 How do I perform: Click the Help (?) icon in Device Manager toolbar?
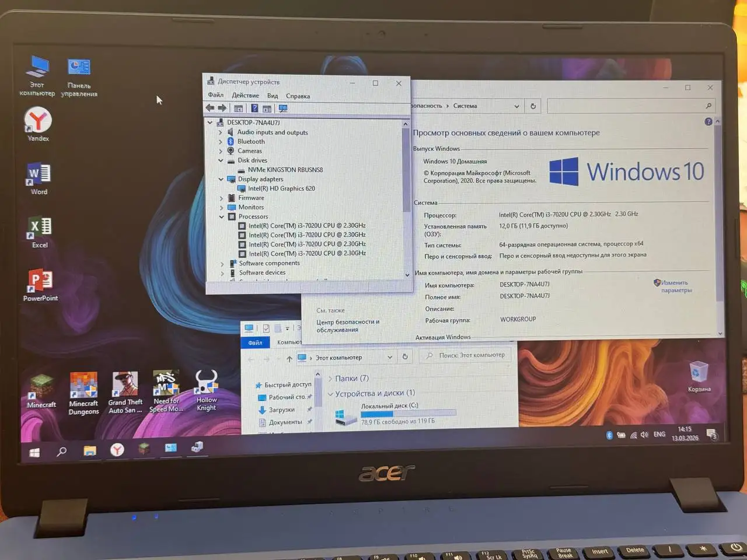(254, 108)
